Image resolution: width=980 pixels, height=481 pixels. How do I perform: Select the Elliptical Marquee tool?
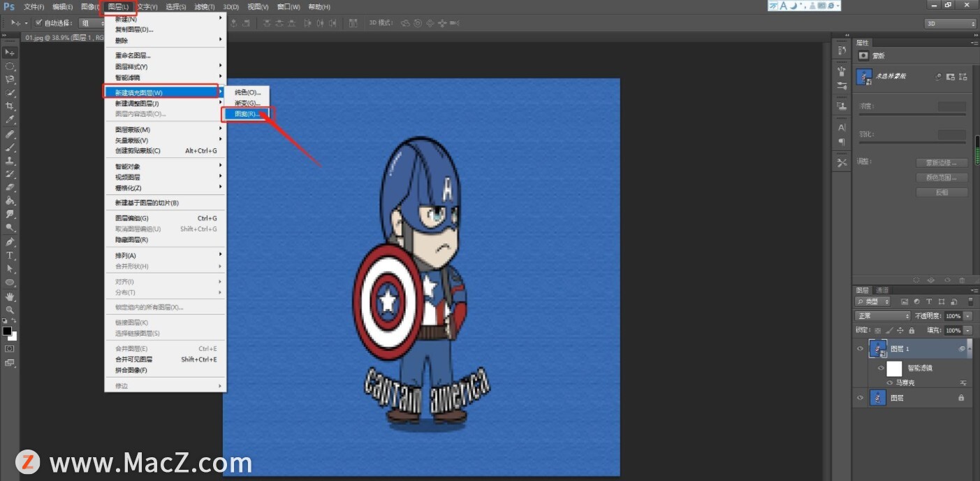pyautogui.click(x=10, y=66)
